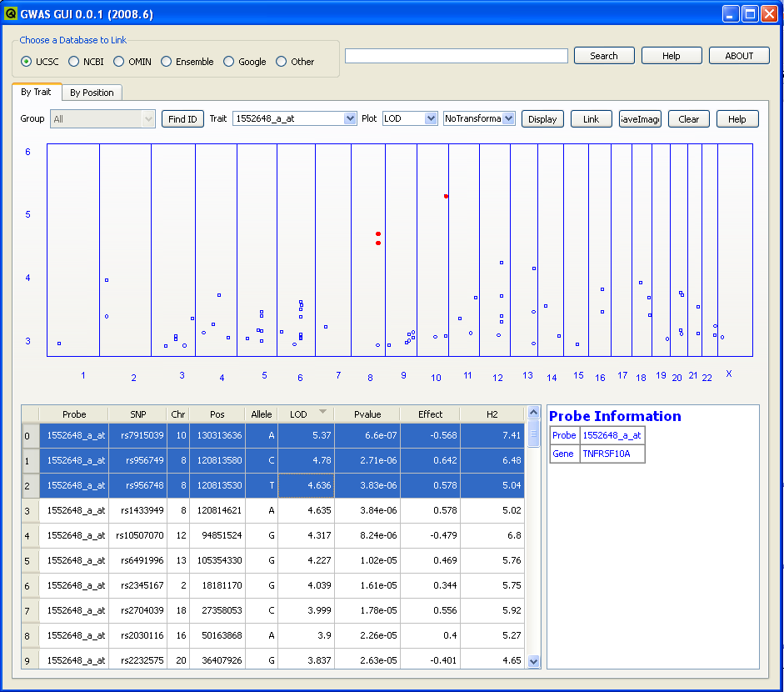
Task: Maximize the GWAS GUI window
Action: click(x=750, y=14)
